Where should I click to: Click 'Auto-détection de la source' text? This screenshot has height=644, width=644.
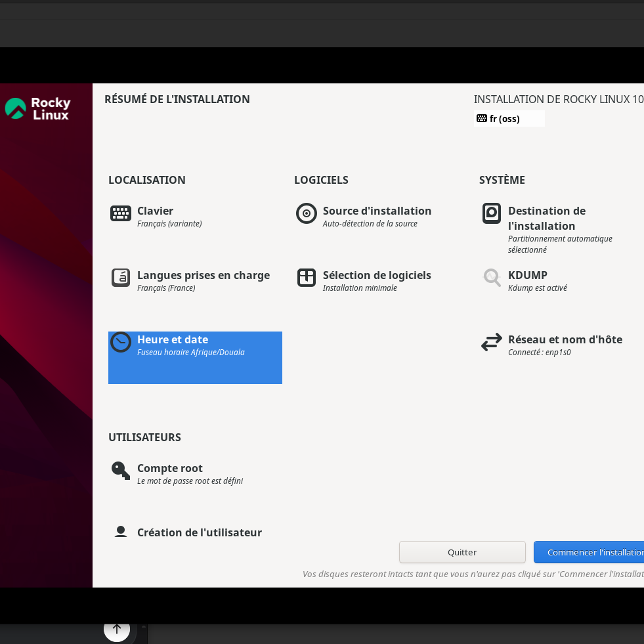point(370,223)
